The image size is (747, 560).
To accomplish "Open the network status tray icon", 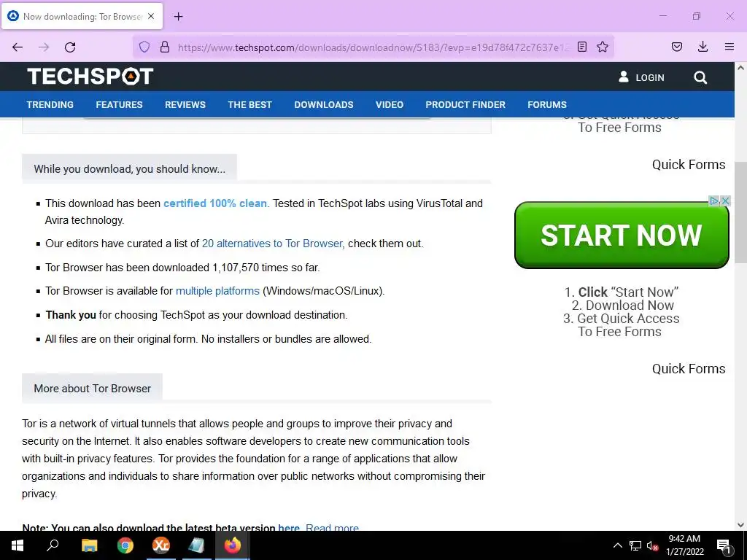I will point(635,545).
